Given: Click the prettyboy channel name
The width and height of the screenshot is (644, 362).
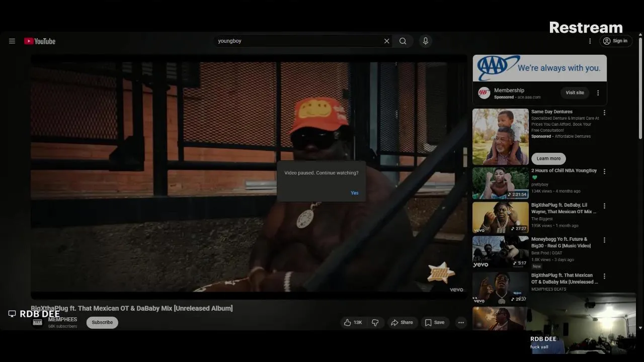Looking at the screenshot, I should coord(540,185).
